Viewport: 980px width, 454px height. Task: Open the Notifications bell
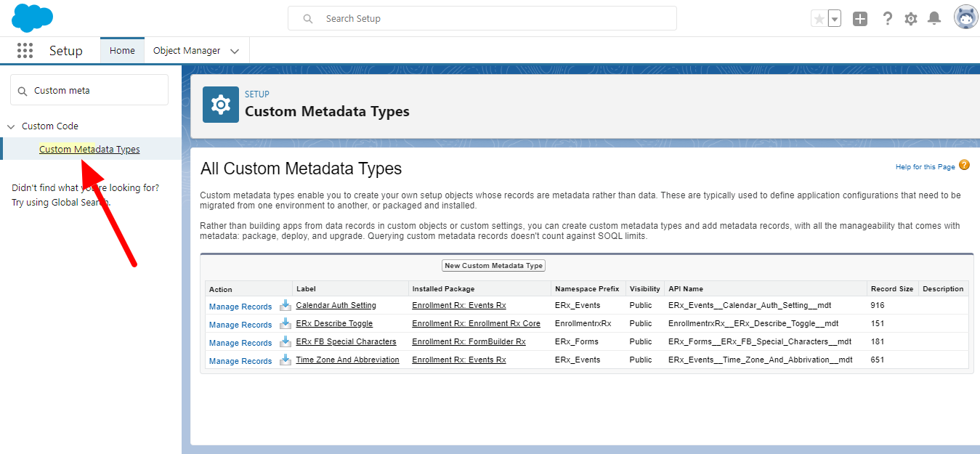(x=935, y=19)
